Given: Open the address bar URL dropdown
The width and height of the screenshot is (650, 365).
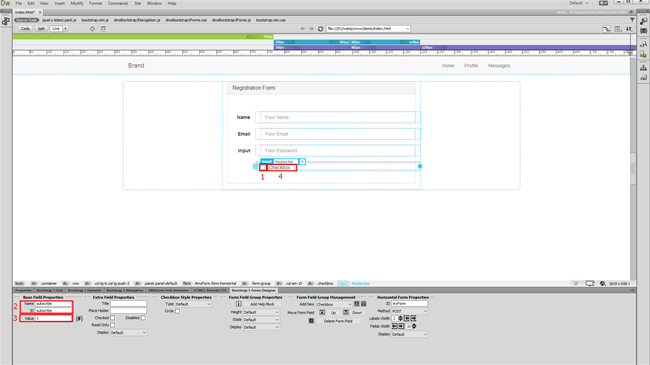Looking at the screenshot, I should (407, 29).
